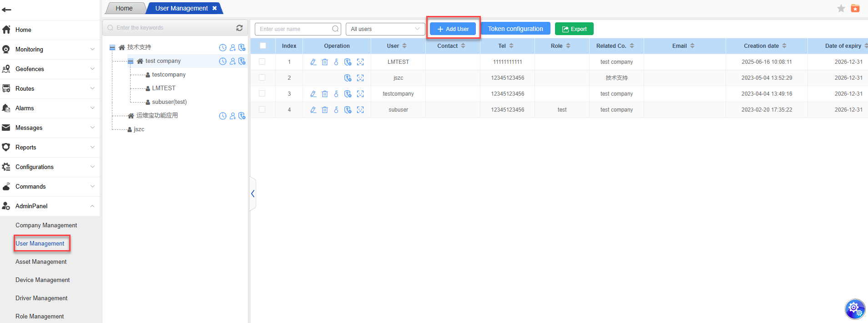Click the delete trash icon for testcompany row
This screenshot has width=868, height=323.
325,94
